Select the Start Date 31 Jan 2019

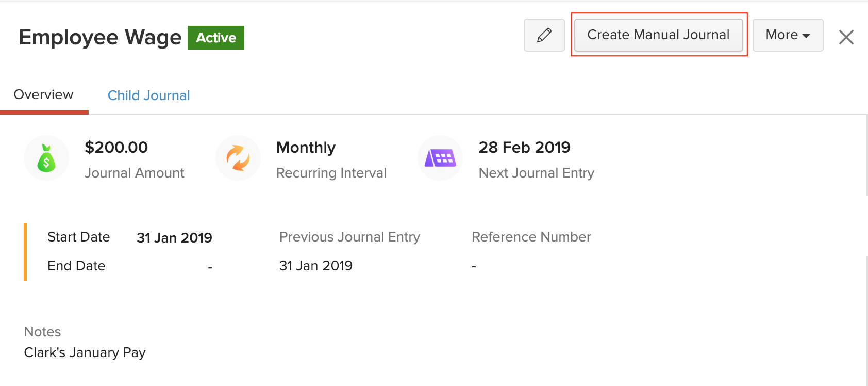pos(174,237)
